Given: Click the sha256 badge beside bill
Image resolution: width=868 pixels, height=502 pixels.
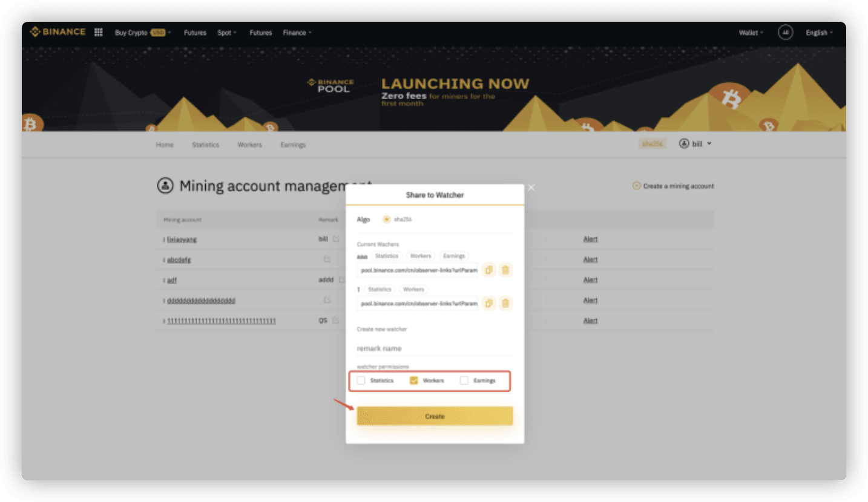Looking at the screenshot, I should click(x=653, y=144).
